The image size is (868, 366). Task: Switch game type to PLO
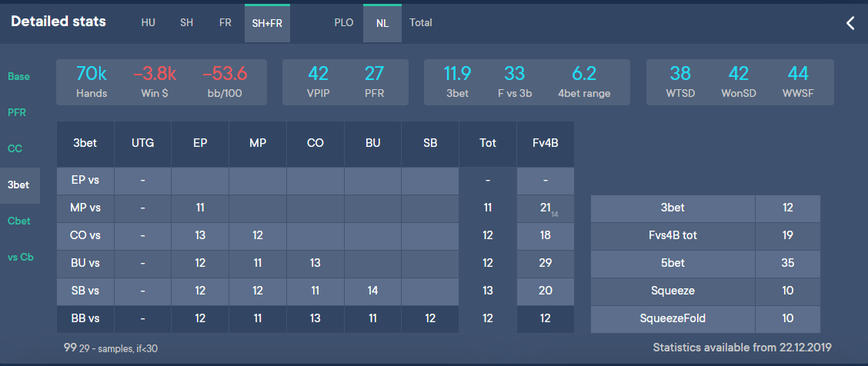343,23
